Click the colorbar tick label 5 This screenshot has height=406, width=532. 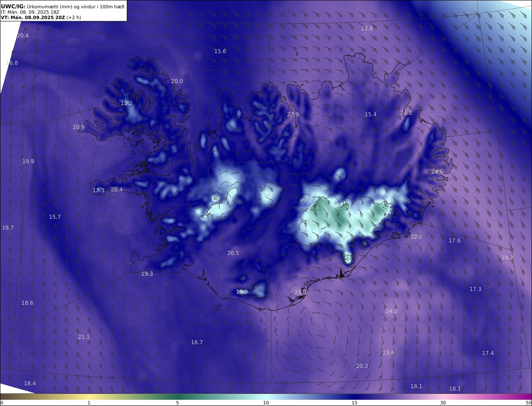(x=177, y=403)
